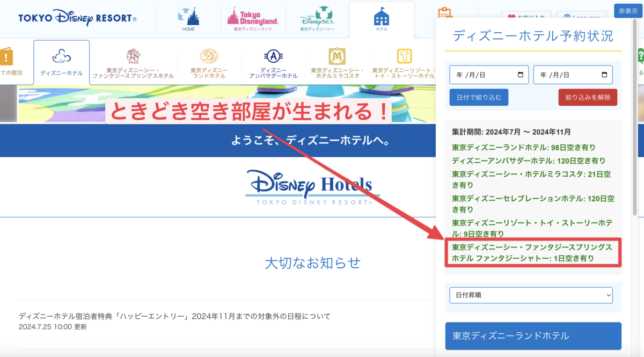The image size is (644, 357).
Task: Click the Tokyo Disney Resort logo
Action: [x=77, y=18]
